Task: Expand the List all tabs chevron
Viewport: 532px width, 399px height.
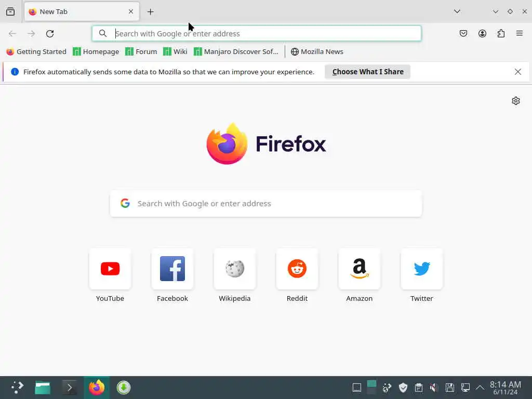Action: click(457, 11)
